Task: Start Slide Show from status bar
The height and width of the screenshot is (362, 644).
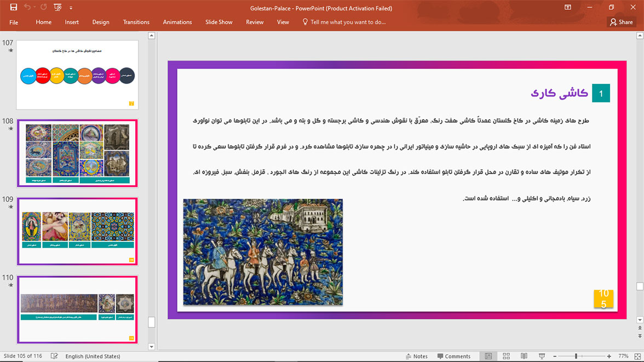Action: click(542, 356)
